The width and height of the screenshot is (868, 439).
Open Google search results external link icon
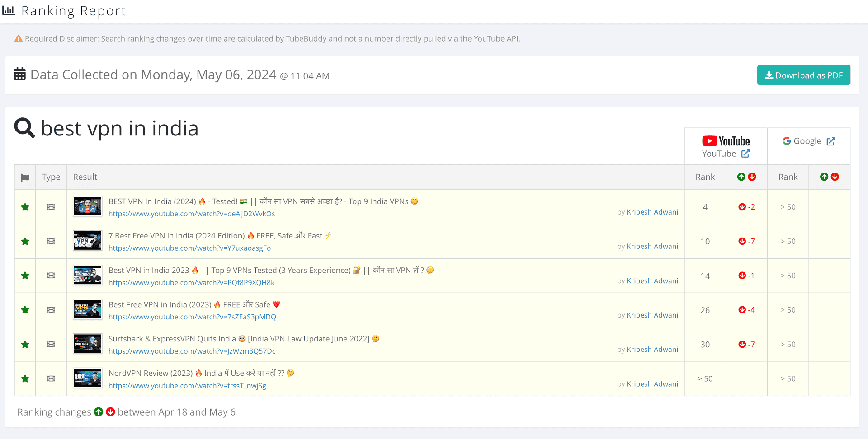[x=830, y=141]
